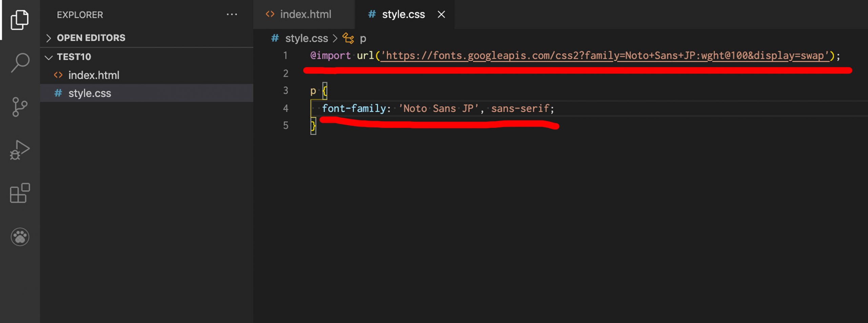Open index.html in the file tree
The height and width of the screenshot is (323, 868).
[94, 75]
